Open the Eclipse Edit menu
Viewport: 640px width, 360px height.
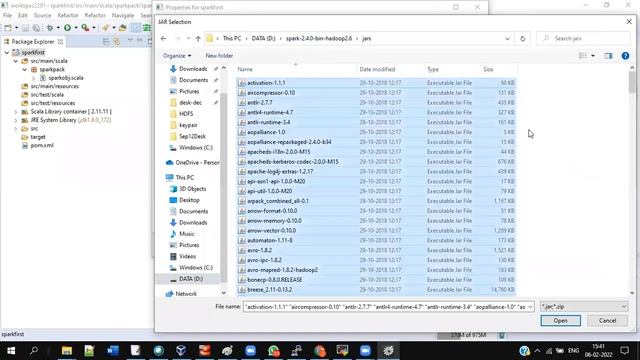[22, 16]
